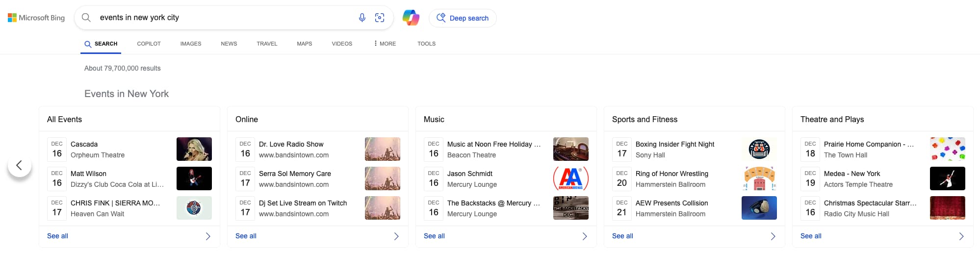Click the Theatre and Plays heading

832,119
